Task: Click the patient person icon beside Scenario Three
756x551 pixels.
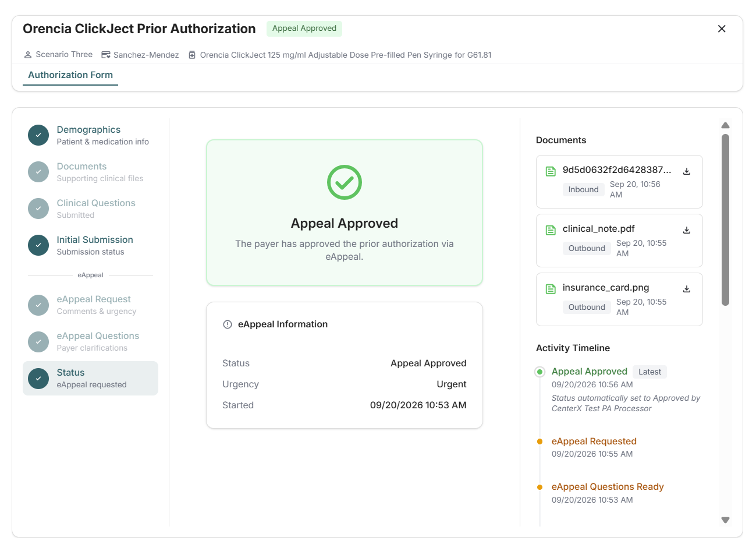Action: pyautogui.click(x=27, y=55)
